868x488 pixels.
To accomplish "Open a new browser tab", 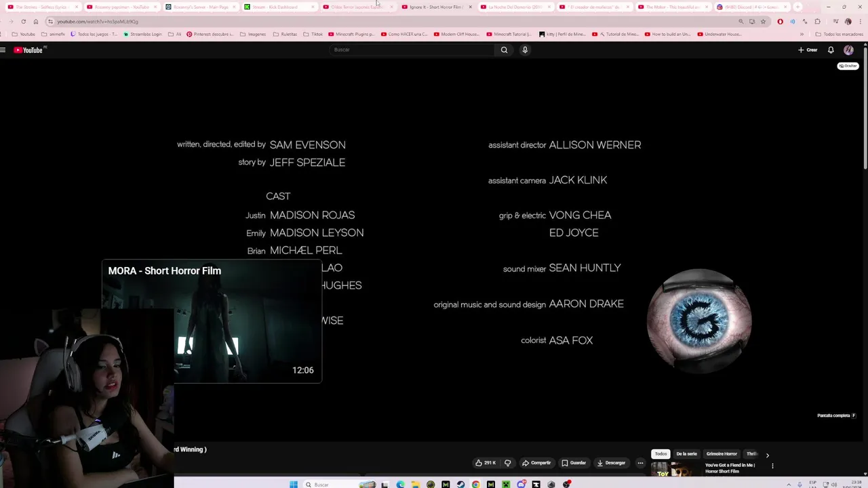I will 797,7.
